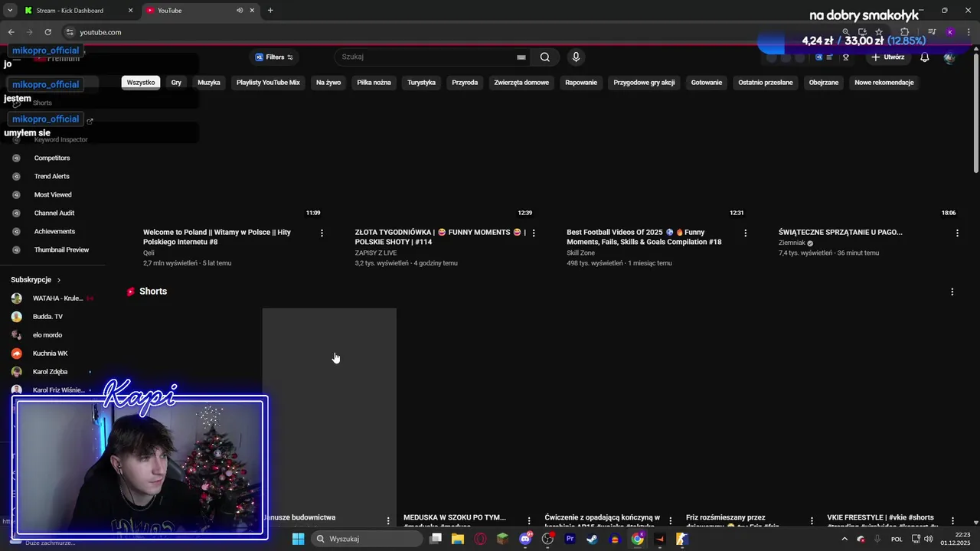Select the Nowe rekomendacje chip
This screenshot has width=980, height=551.
point(884,83)
